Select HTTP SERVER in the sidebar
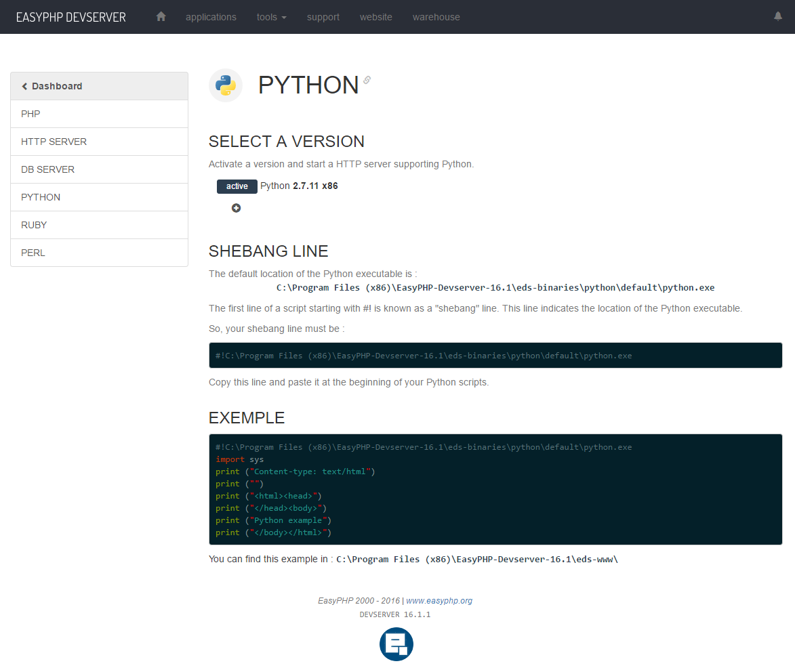Image resolution: width=795 pixels, height=672 pixels. pos(54,142)
